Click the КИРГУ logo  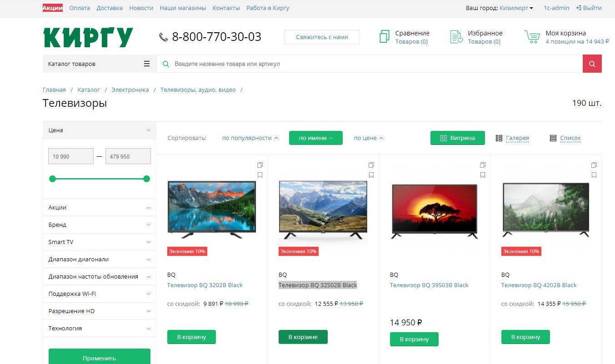point(88,37)
